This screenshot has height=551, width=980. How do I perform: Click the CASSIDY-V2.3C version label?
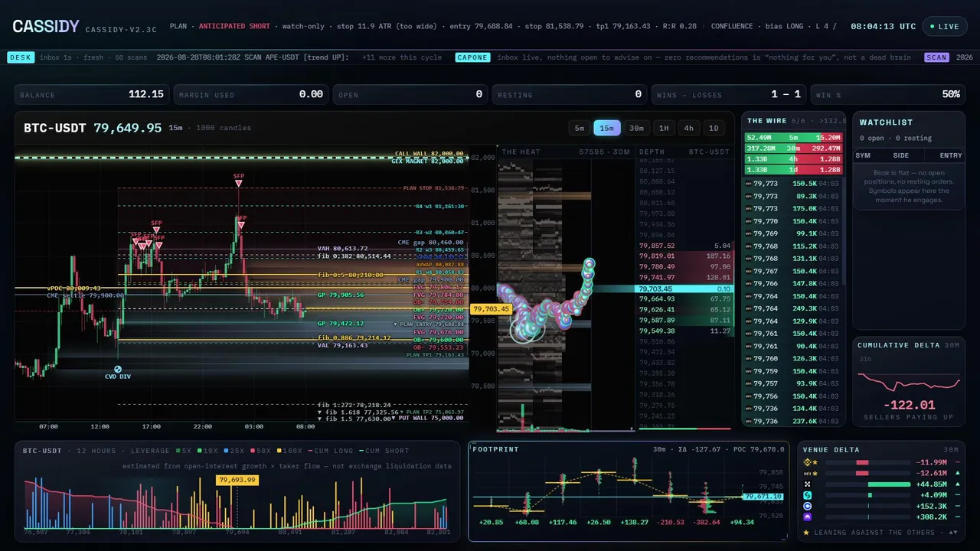click(121, 30)
